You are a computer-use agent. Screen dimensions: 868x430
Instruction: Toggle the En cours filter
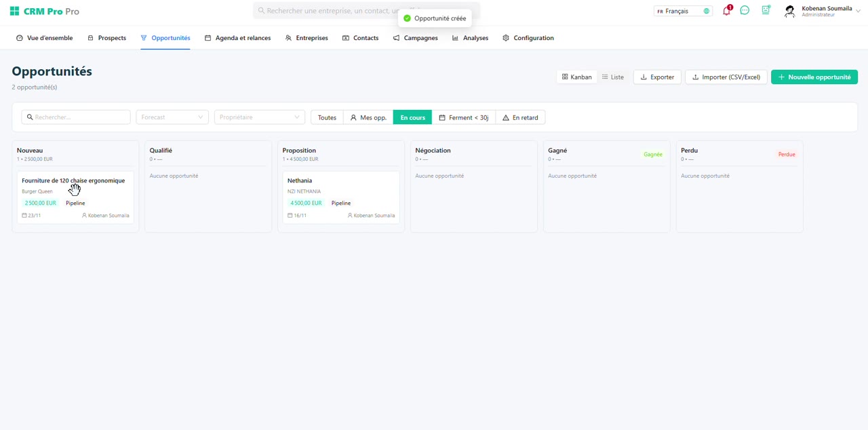[412, 117]
